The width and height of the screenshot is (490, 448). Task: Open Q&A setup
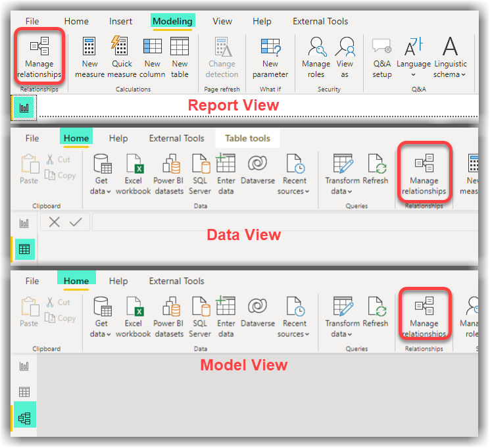click(x=382, y=57)
